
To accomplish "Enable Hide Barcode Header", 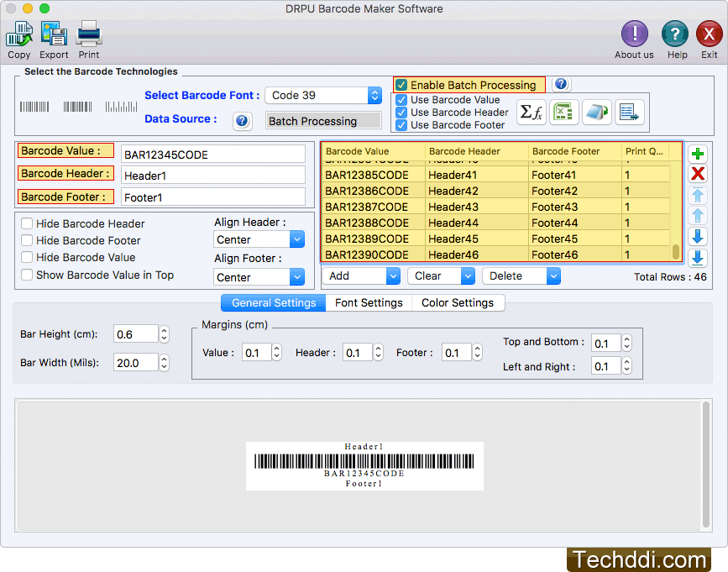I will 27,223.
